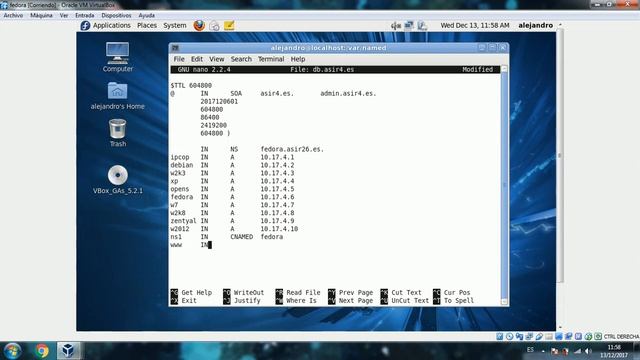The image size is (640, 360).
Task: Click the terminal vertical scrollbar
Action: [504, 185]
